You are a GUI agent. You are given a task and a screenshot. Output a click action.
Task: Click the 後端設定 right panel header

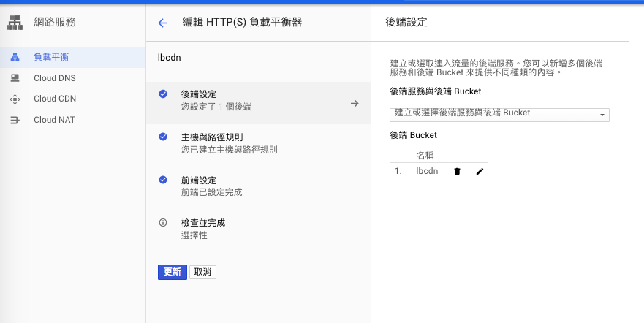[406, 22]
